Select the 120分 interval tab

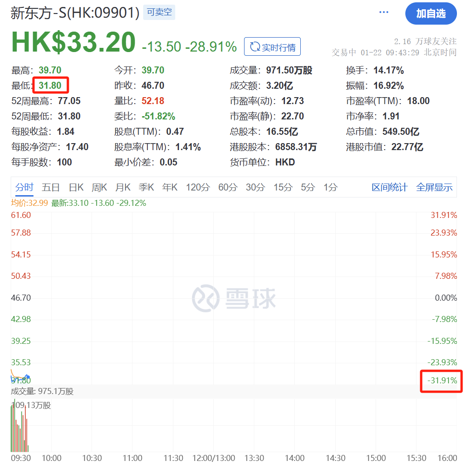[198, 187]
